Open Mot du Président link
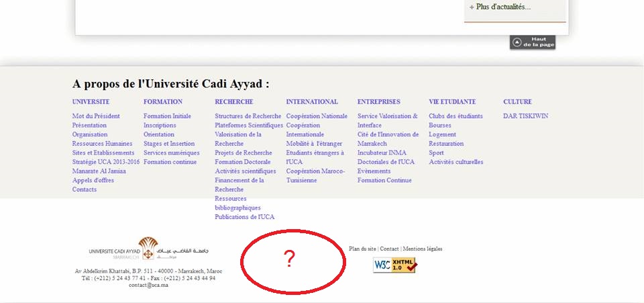The width and height of the screenshot is (644, 303). (96, 116)
